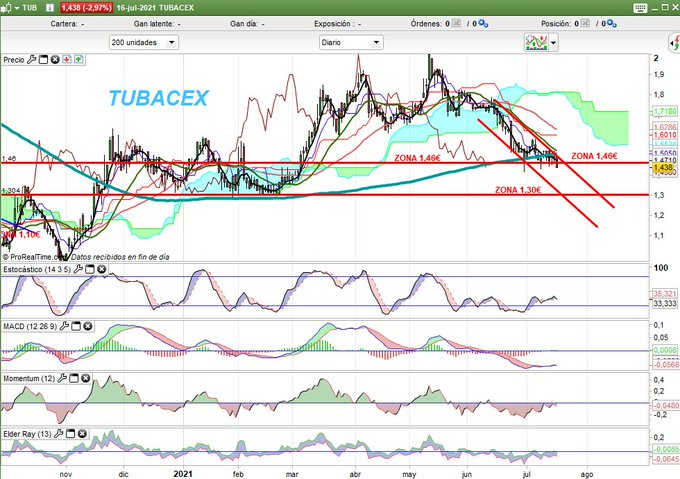
Task: Open ticker dropdown arrow beside TUB
Action: coord(17,8)
